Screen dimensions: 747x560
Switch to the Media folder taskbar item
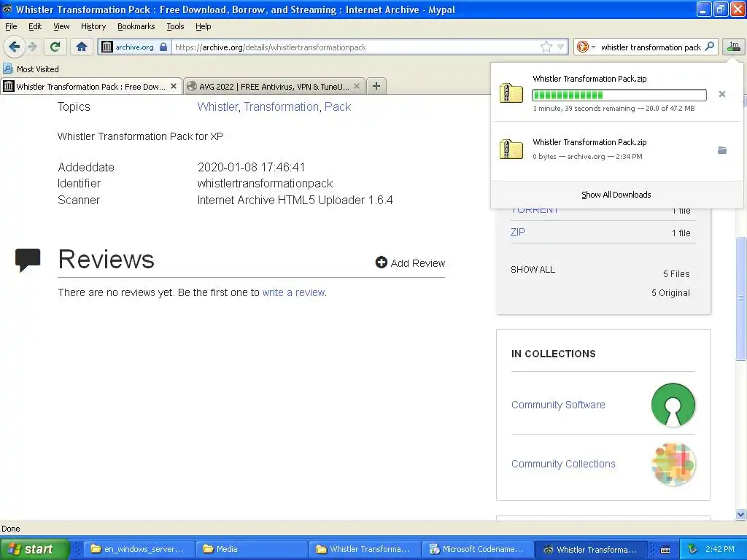[x=252, y=549]
